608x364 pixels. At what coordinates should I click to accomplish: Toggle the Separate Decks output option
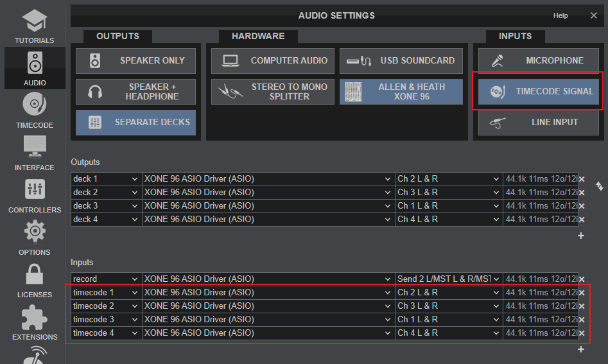135,122
